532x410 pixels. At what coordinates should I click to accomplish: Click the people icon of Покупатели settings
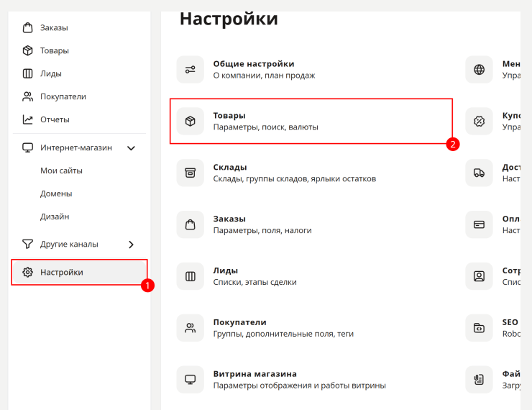[191, 328]
